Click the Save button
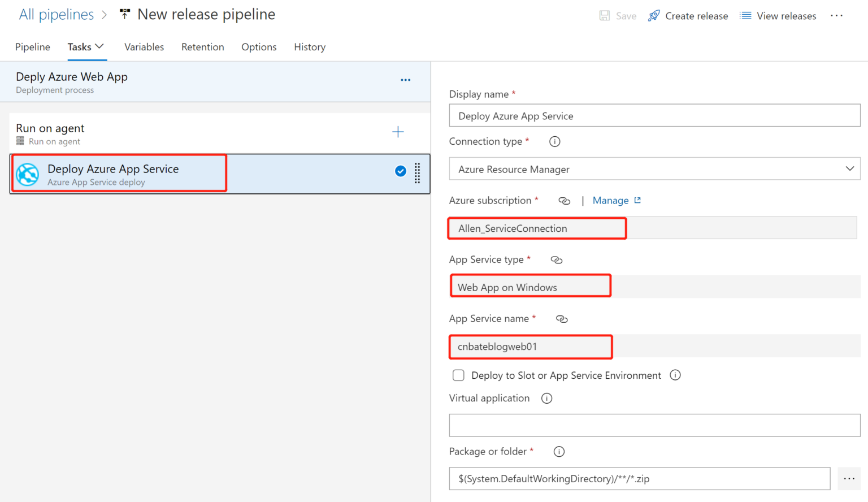 coord(618,16)
